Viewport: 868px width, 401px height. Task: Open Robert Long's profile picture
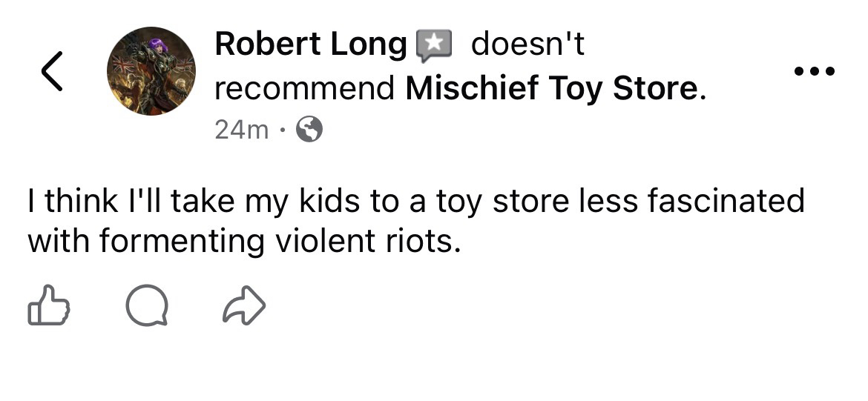click(x=151, y=71)
